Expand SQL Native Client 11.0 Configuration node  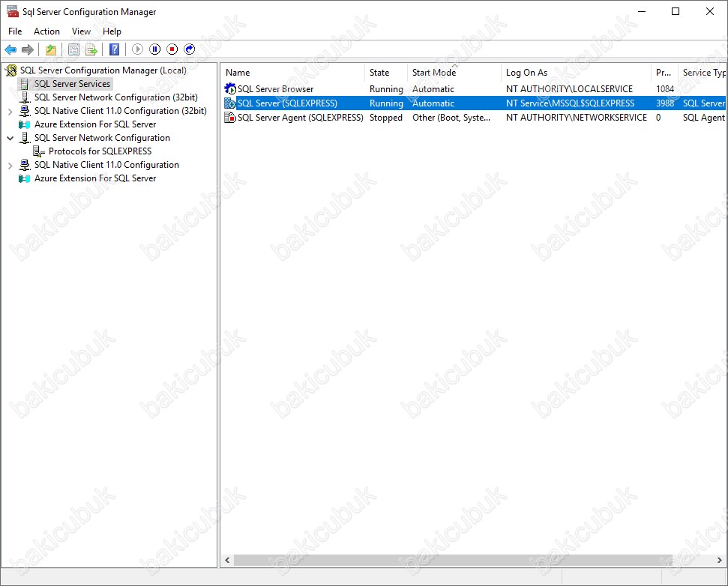pos(10,165)
